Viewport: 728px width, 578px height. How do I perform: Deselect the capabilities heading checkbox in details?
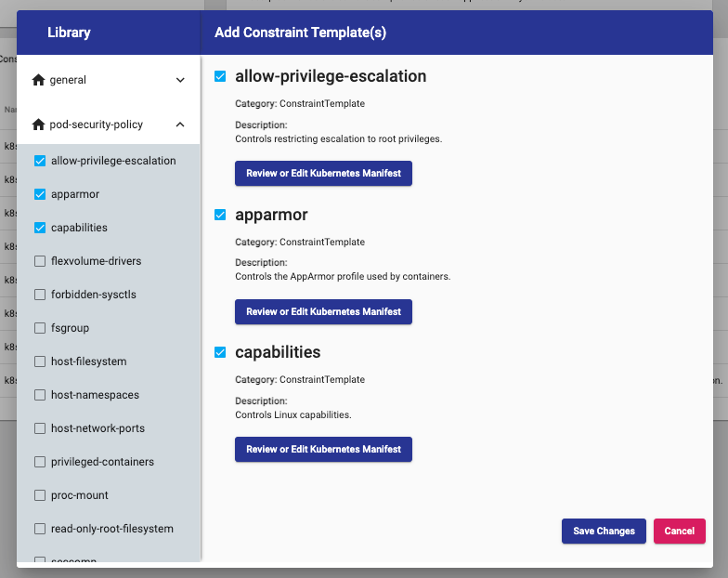220,352
